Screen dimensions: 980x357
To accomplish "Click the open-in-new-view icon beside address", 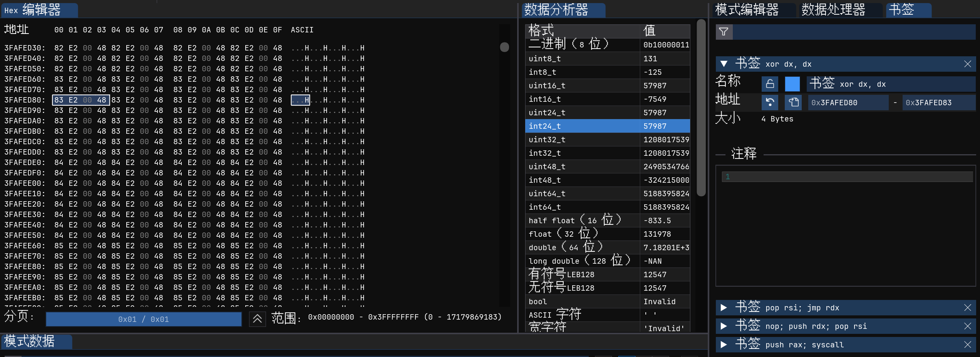I will coord(793,103).
